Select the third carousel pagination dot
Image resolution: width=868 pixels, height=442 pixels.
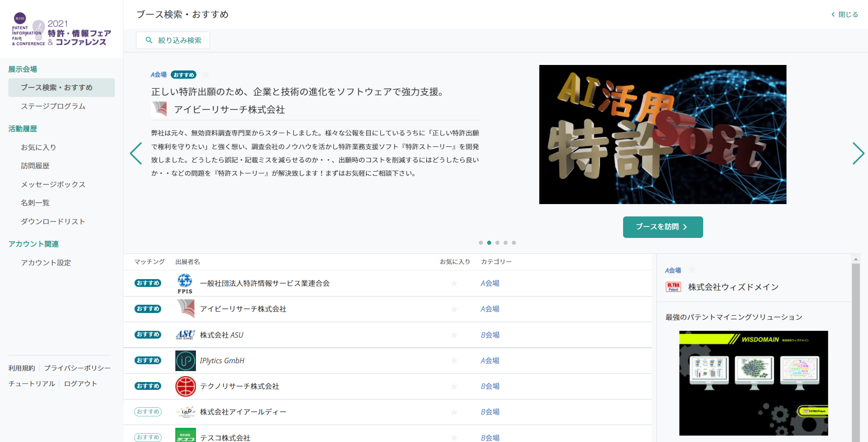point(497,243)
